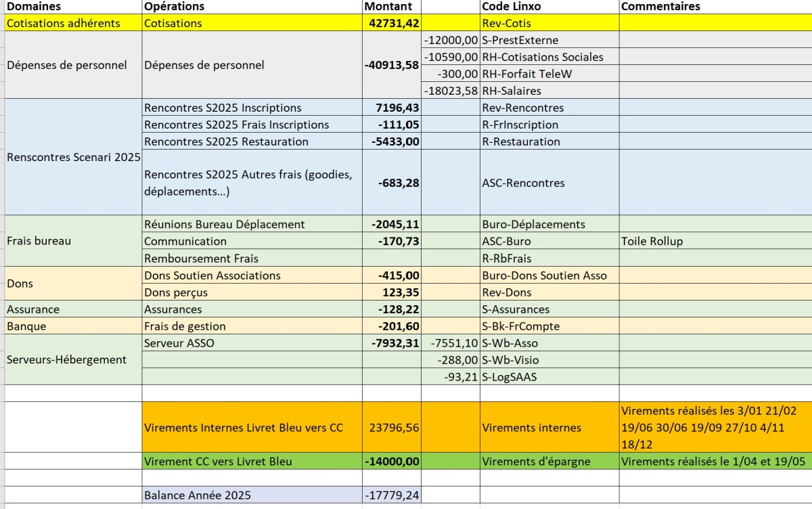The height and width of the screenshot is (509, 812).
Task: Click the 'RH-Salaires' code cell
Action: (x=549, y=91)
